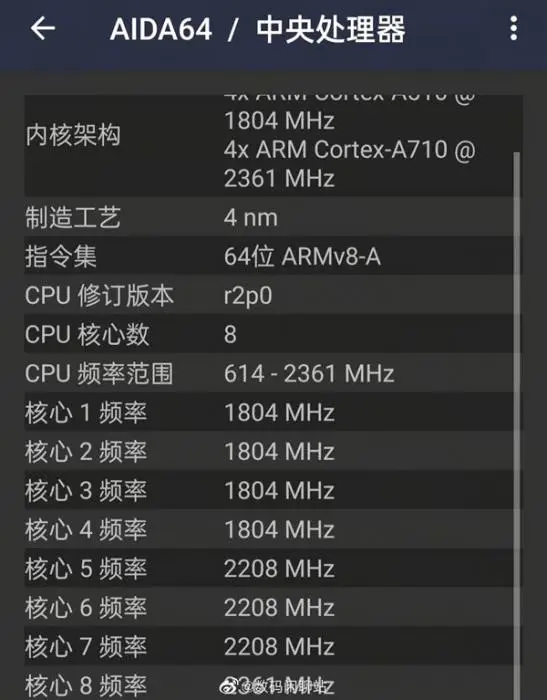Select the CPU 频率范围 row

click(x=273, y=373)
